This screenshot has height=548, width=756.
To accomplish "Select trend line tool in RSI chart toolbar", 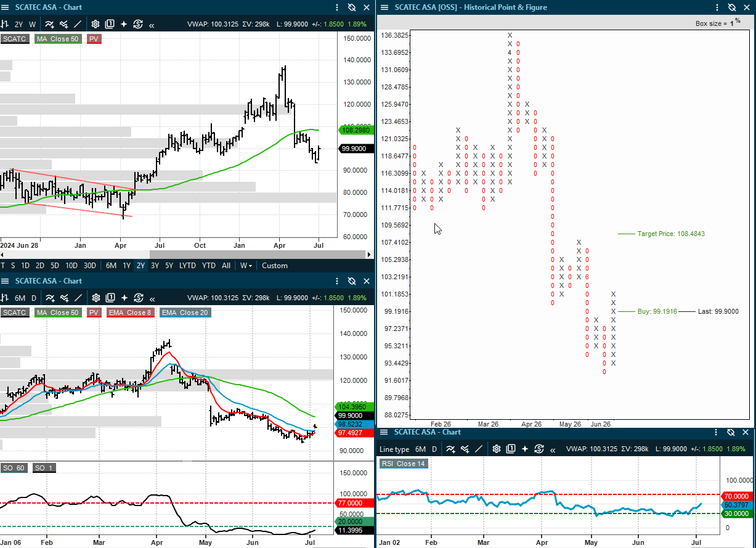I will click(x=478, y=449).
